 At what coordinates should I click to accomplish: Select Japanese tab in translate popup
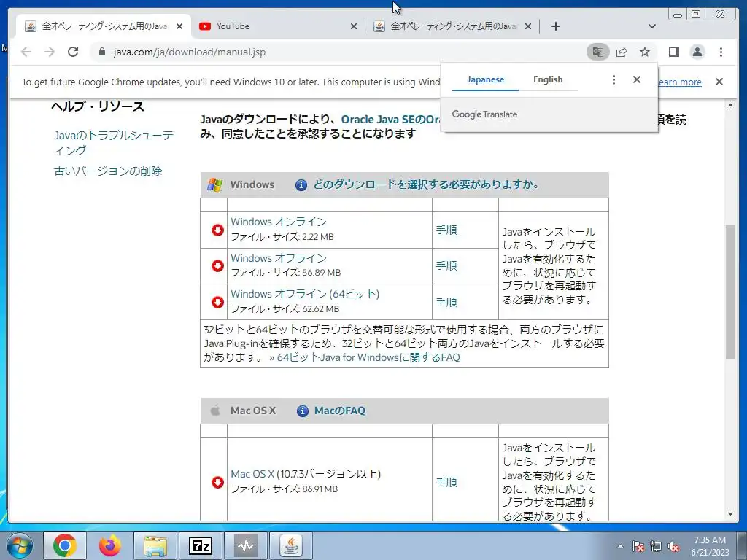(x=485, y=79)
